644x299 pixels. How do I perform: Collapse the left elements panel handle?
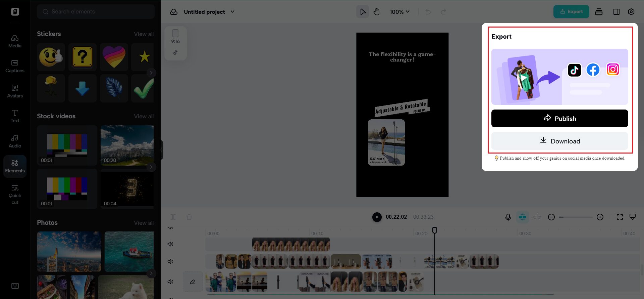(x=162, y=149)
